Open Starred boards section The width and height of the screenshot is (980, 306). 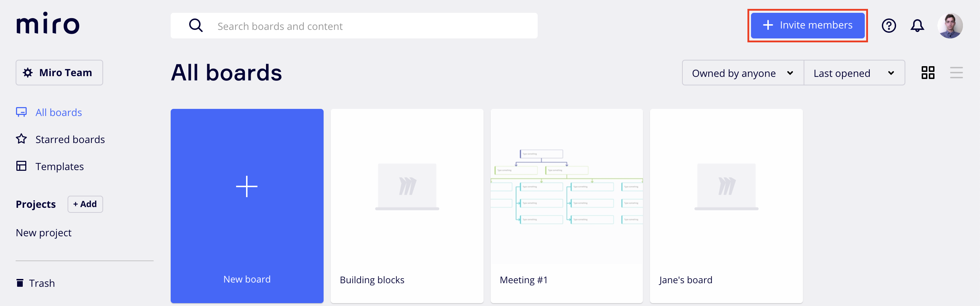70,140
